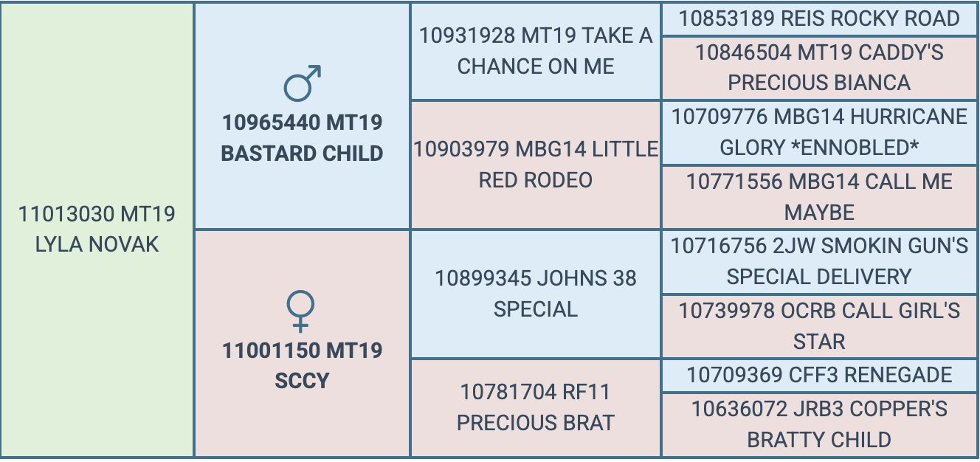
Task: Select 10716756 2JW Smokin Gun's Special Delivery
Action: click(x=819, y=261)
